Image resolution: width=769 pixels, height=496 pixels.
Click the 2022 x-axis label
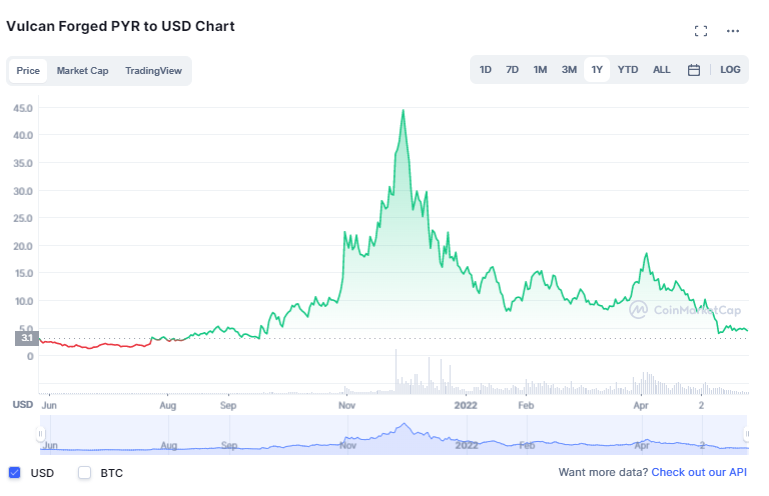[x=465, y=405]
